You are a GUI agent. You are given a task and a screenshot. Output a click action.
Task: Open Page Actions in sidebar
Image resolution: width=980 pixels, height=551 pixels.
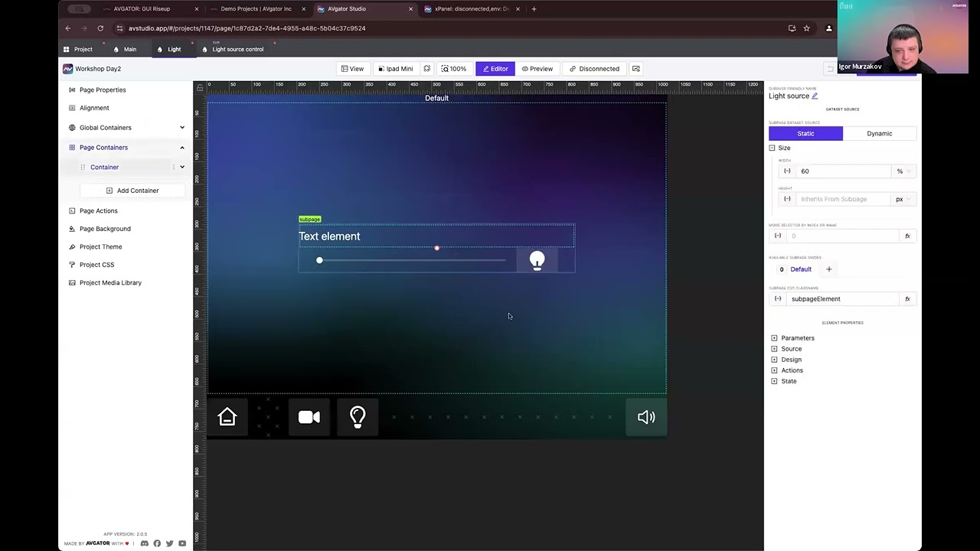click(x=99, y=210)
